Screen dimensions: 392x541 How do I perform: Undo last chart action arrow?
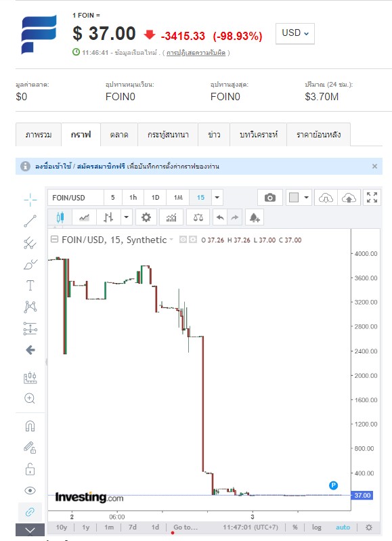(x=220, y=217)
